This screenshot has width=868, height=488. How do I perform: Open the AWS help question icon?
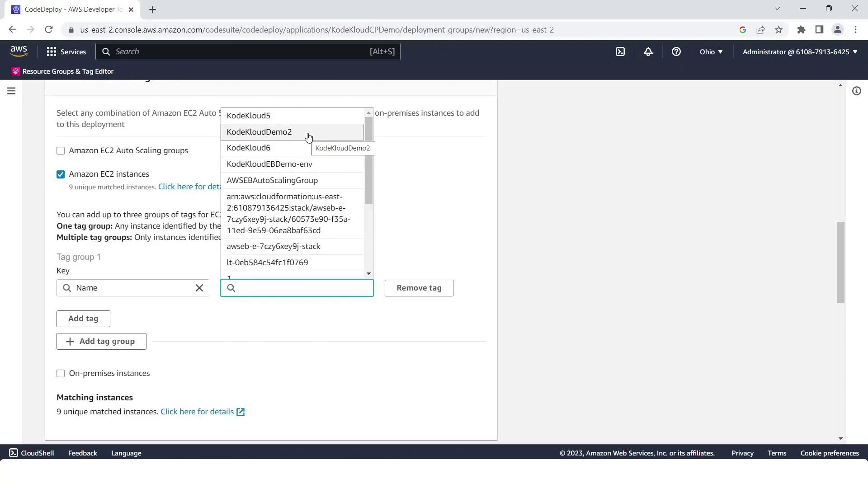click(676, 52)
